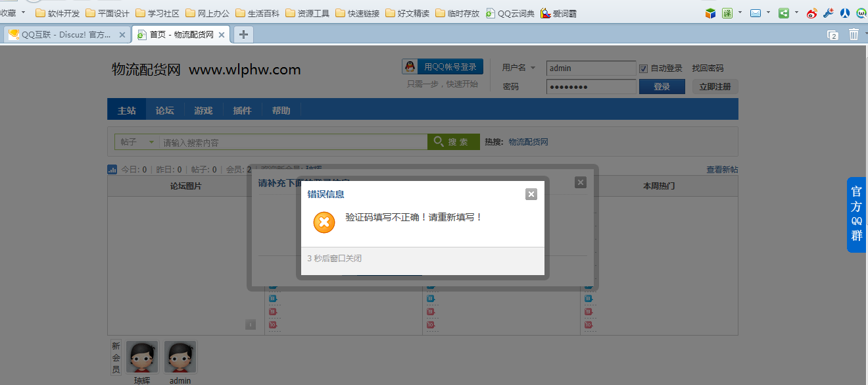The width and height of the screenshot is (868, 385).
Task: Click the new tab plus button
Action: pos(243,35)
